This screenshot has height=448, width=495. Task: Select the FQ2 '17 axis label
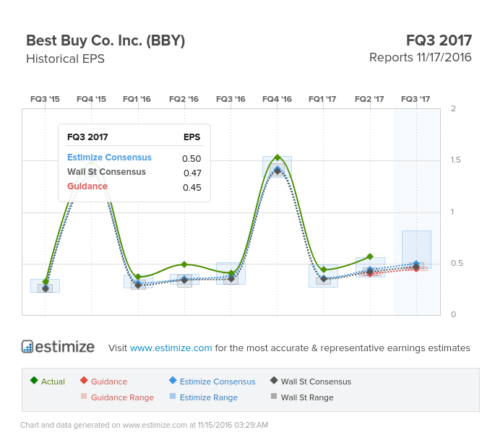369,99
